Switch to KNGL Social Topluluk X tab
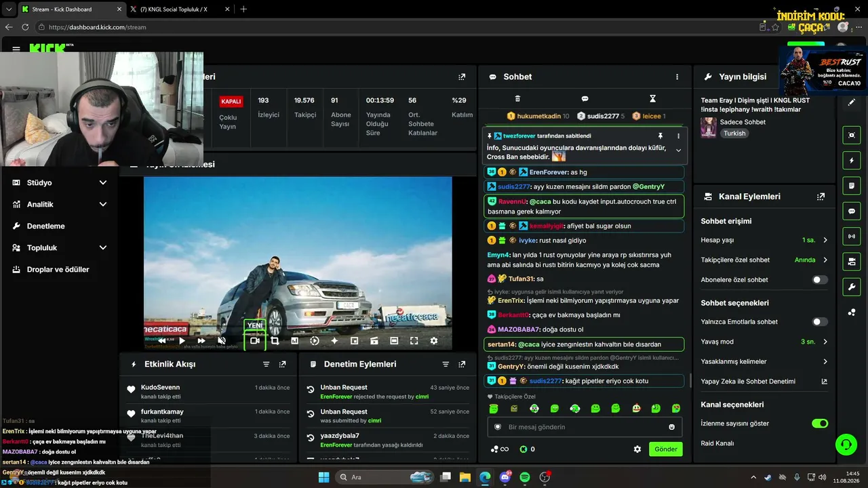The image size is (868, 488). pyautogui.click(x=180, y=9)
